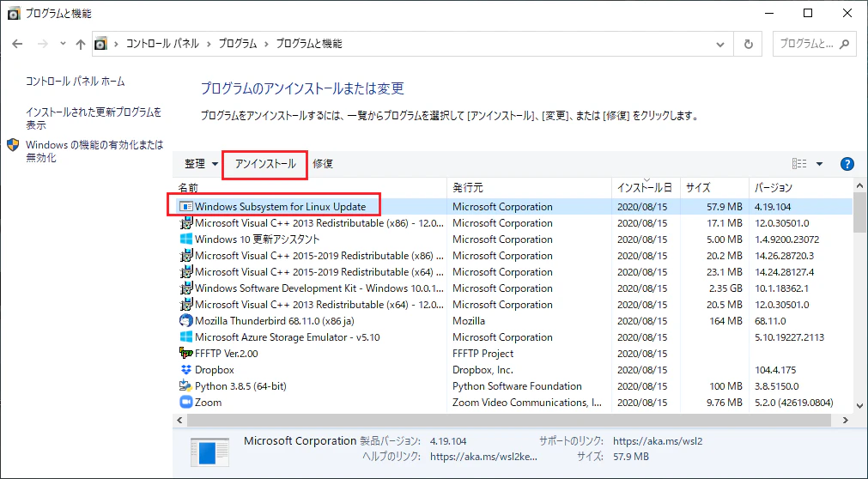Select Visual C++ 2013 Redistributable (x86) row
868x479 pixels.
point(513,223)
